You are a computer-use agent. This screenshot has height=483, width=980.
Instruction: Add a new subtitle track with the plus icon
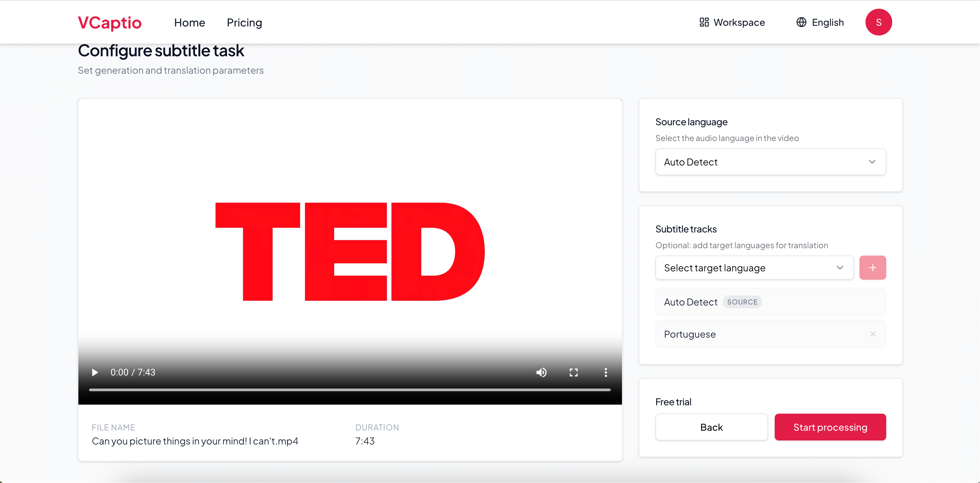click(873, 267)
